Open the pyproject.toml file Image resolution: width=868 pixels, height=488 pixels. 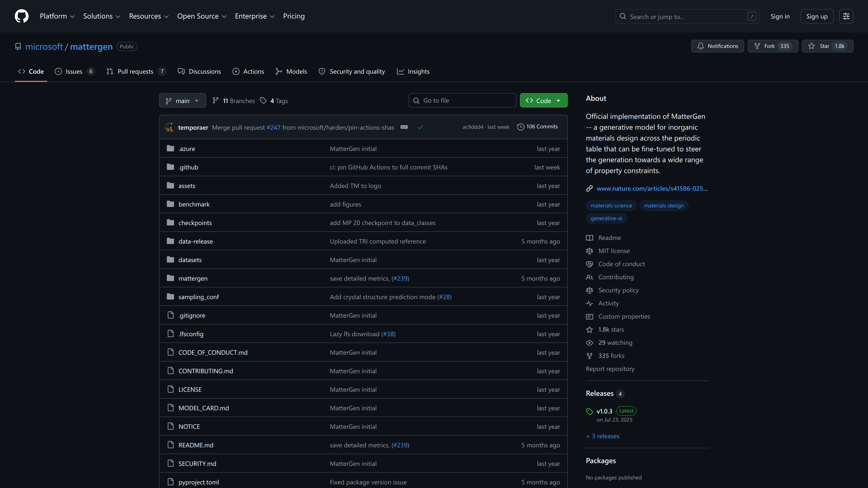click(x=199, y=482)
